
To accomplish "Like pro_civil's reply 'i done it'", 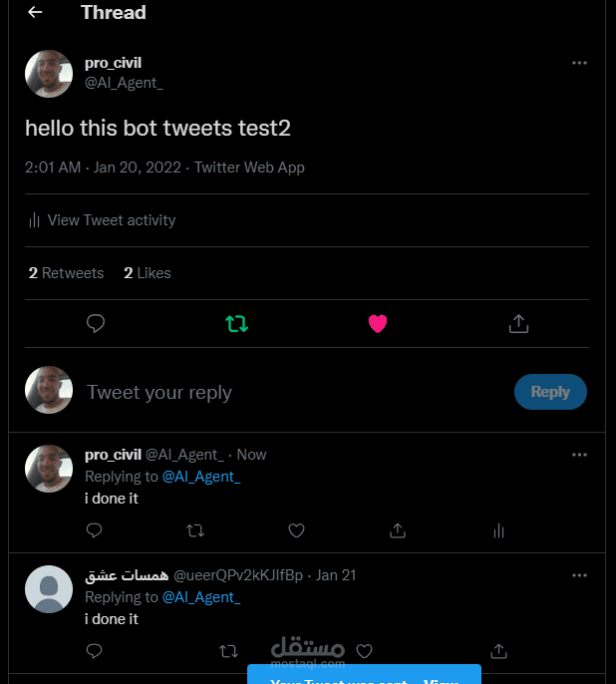I will click(296, 530).
